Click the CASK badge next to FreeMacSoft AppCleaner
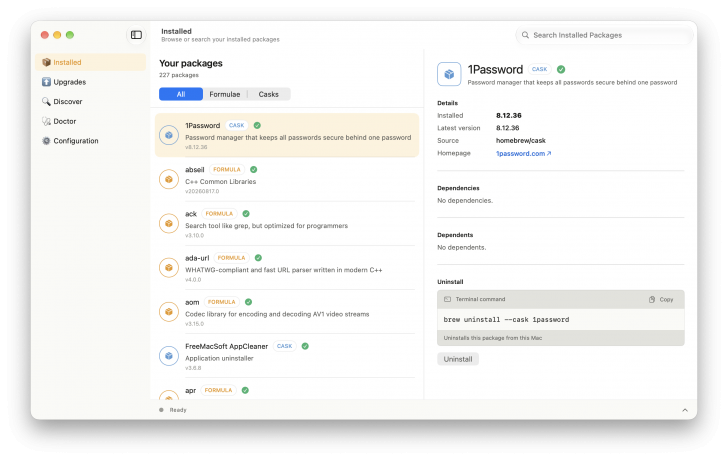The image size is (728, 460). (284, 346)
